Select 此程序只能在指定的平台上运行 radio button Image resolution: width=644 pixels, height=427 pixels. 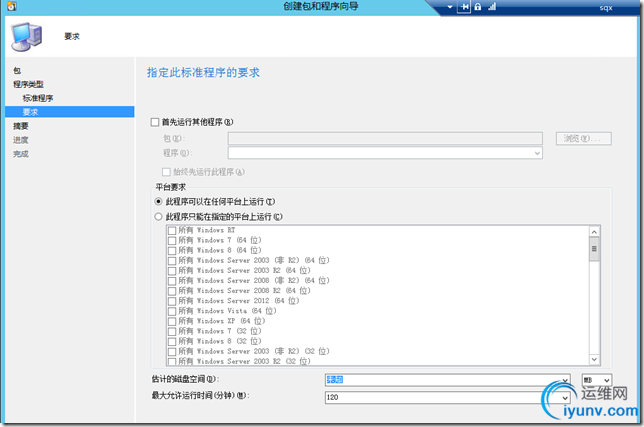pos(158,216)
